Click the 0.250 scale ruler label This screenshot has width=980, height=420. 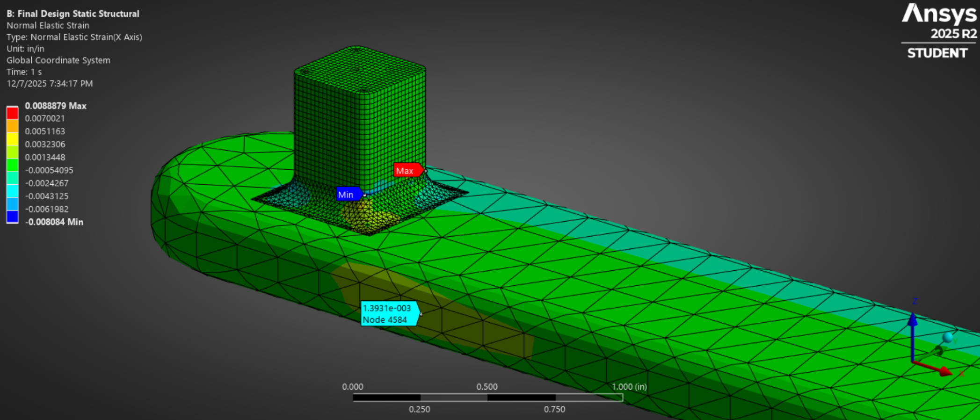coord(420,409)
